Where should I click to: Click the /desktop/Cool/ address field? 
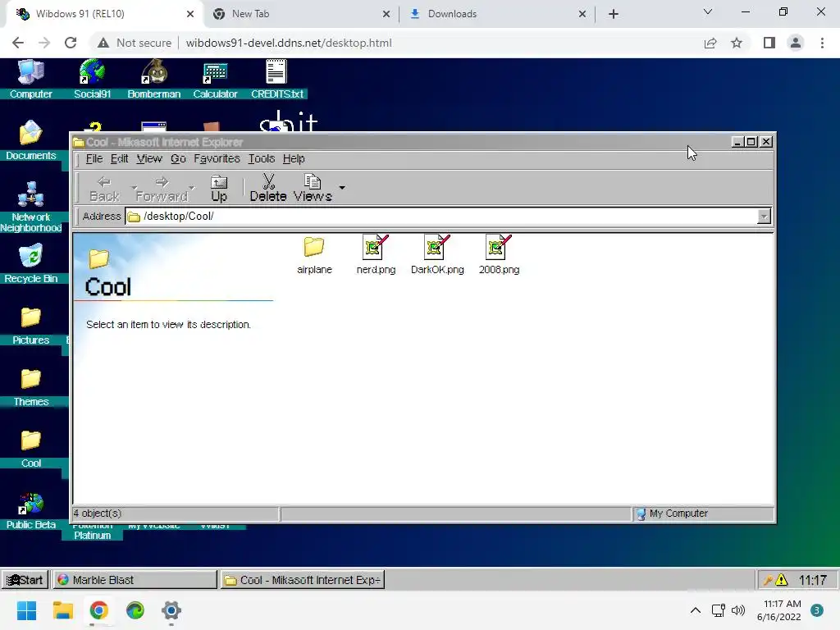click(441, 217)
